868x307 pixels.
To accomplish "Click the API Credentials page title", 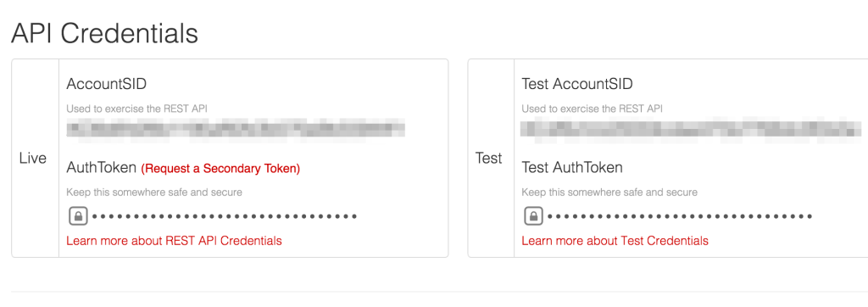I will point(104,34).
